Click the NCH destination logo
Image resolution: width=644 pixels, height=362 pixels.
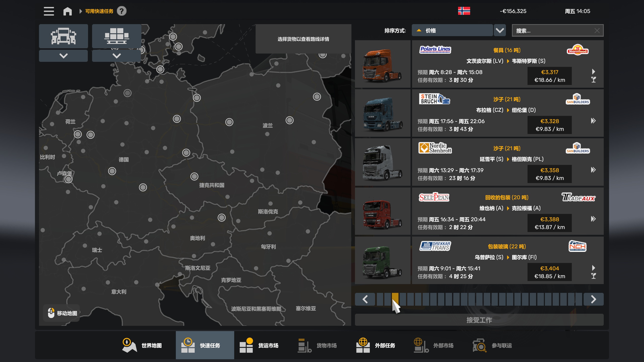[578, 246]
